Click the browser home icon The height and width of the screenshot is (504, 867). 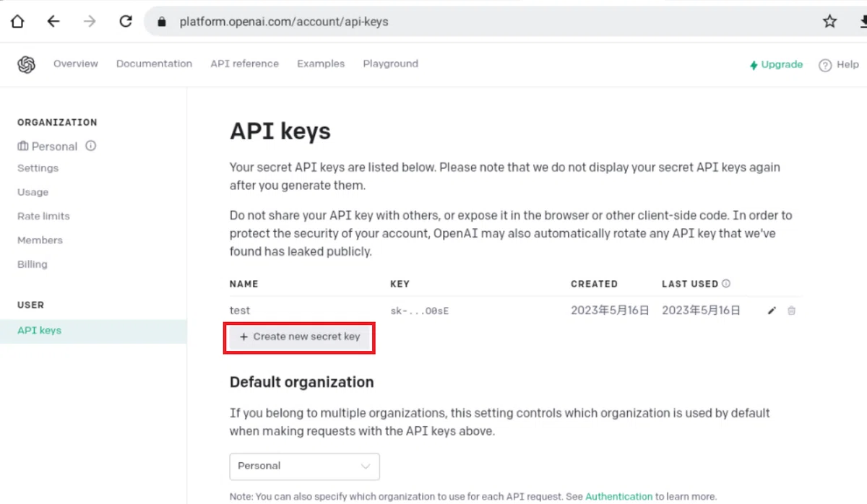[x=17, y=22]
